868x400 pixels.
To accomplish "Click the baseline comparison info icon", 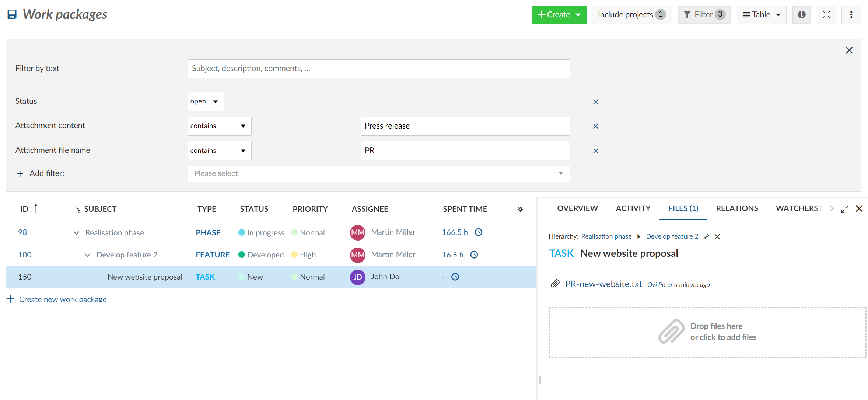I will tap(802, 15).
